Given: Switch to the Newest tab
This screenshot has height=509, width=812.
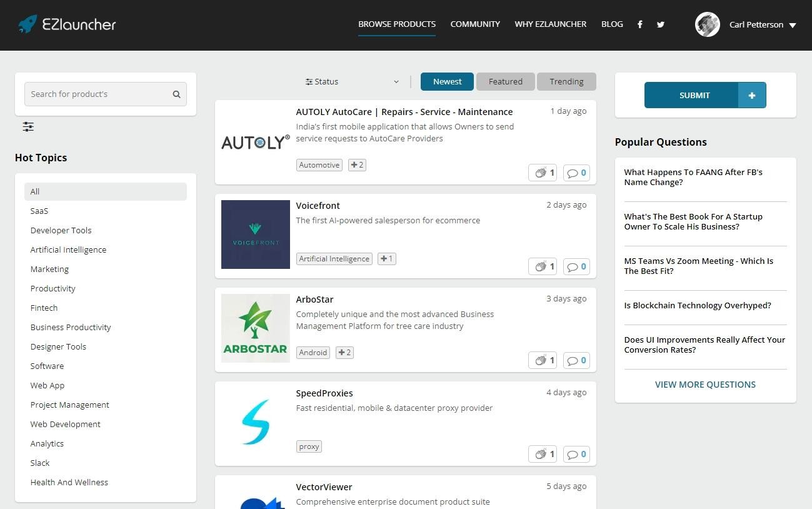Looking at the screenshot, I should (447, 82).
